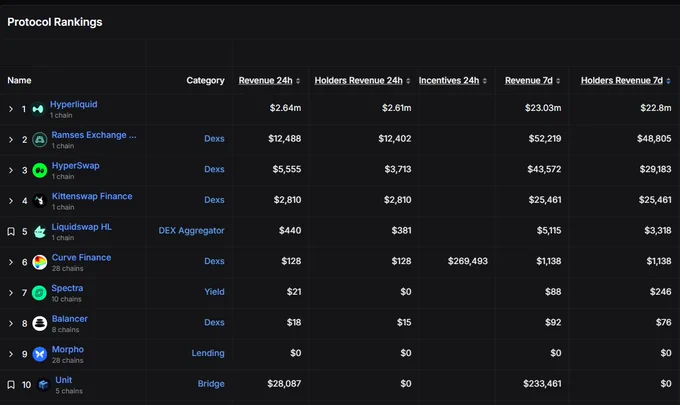The width and height of the screenshot is (680, 405).
Task: Open the Hyperliquid protocol link
Action: coord(74,105)
